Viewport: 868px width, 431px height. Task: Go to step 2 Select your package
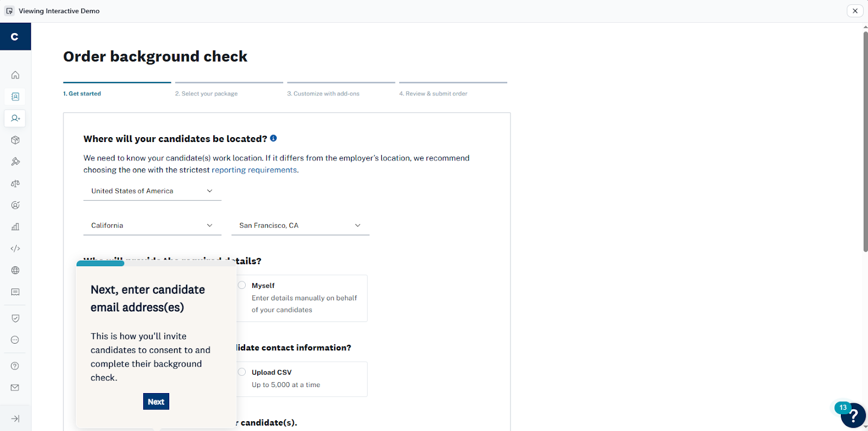click(207, 94)
